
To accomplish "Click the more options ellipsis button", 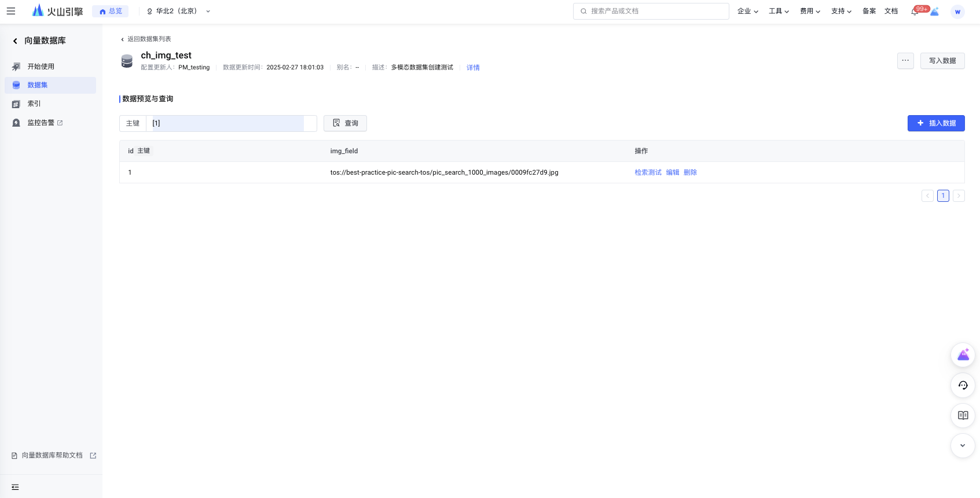I will [905, 61].
